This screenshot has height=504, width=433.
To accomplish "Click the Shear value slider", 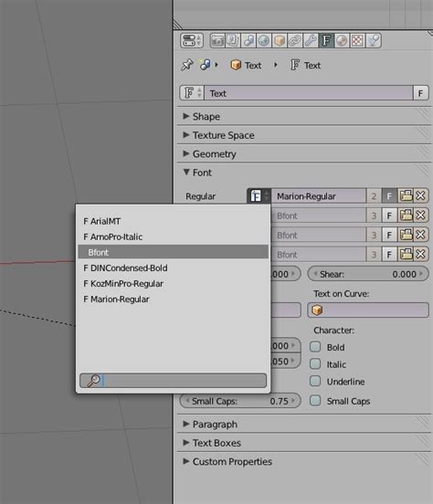I will (x=368, y=274).
